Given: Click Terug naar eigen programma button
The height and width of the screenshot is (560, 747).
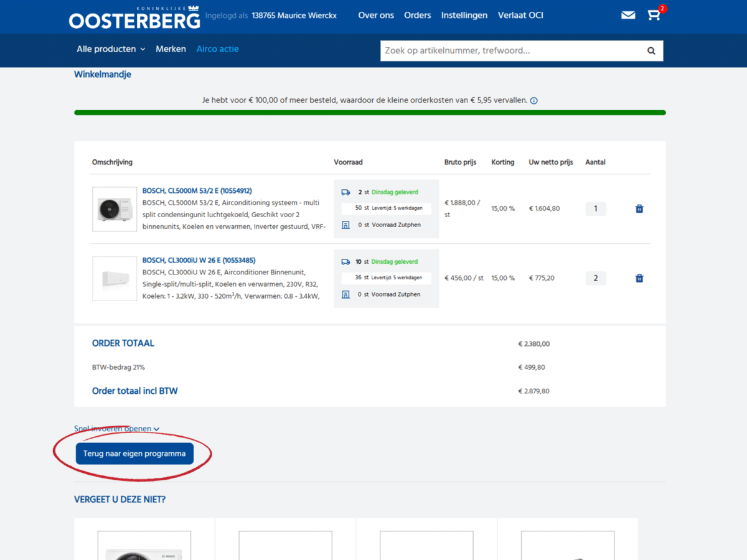Looking at the screenshot, I should pyautogui.click(x=134, y=454).
